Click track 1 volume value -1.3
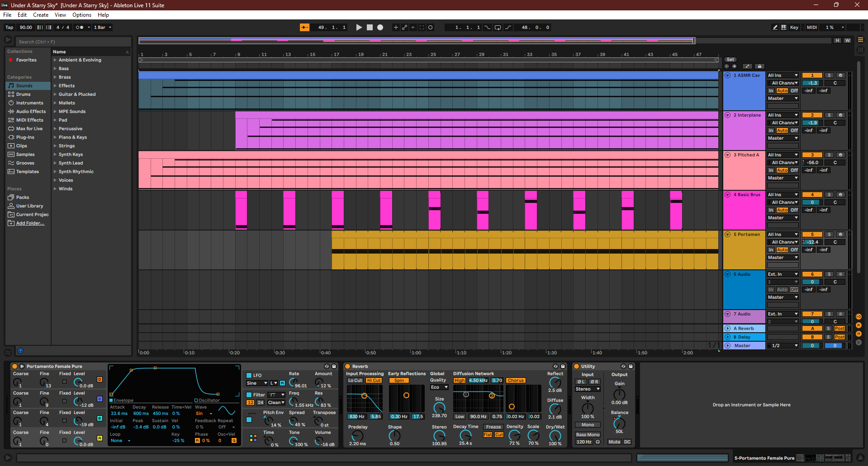The image size is (868, 466). pyautogui.click(x=812, y=83)
